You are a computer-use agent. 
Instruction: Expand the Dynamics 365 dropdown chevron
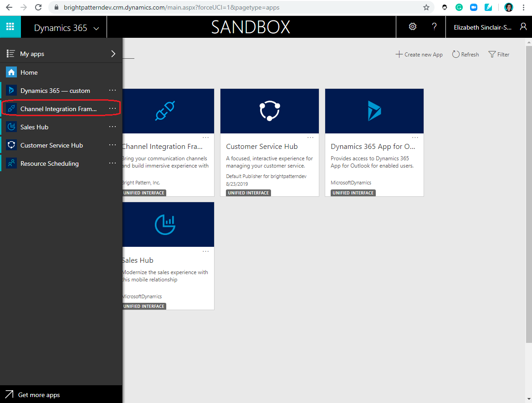(97, 29)
